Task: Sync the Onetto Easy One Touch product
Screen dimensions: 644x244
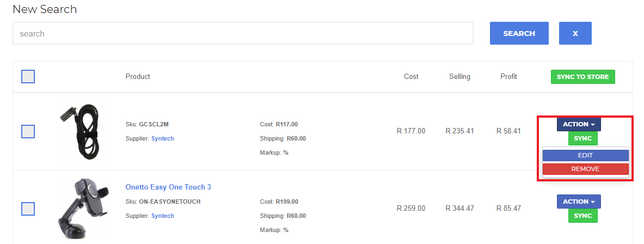Action: pyautogui.click(x=582, y=216)
